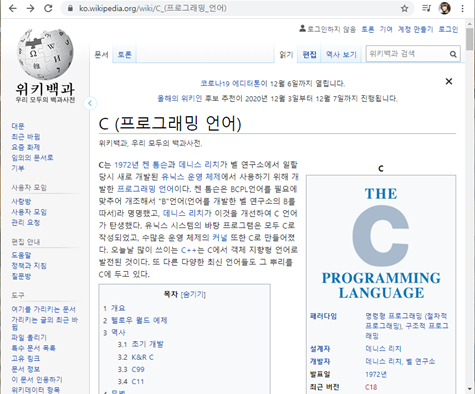
Task: Follow the 1972년 link in the article
Action: pyautogui.click(x=126, y=165)
